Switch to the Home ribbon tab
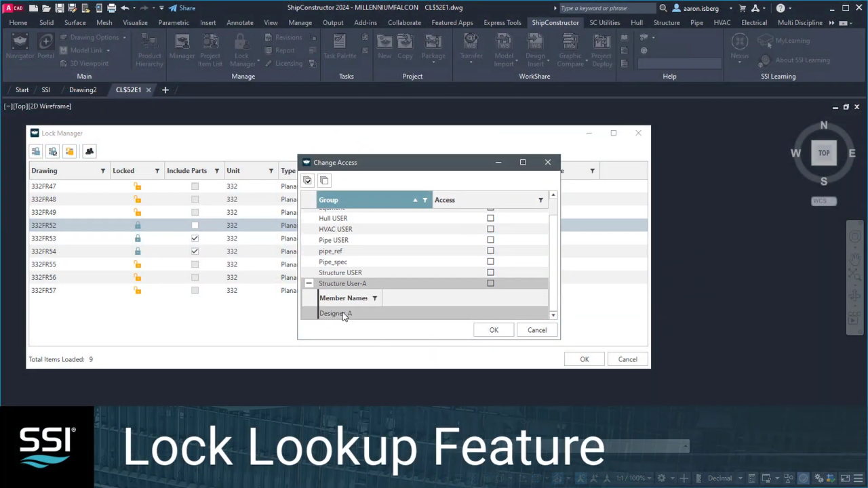 click(x=18, y=22)
